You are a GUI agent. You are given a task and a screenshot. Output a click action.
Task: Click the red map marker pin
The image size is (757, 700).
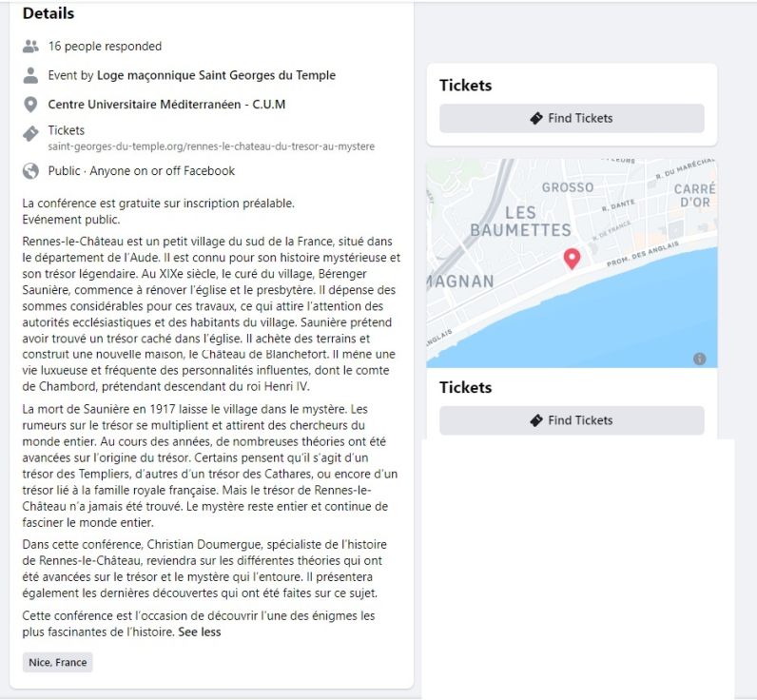(573, 259)
